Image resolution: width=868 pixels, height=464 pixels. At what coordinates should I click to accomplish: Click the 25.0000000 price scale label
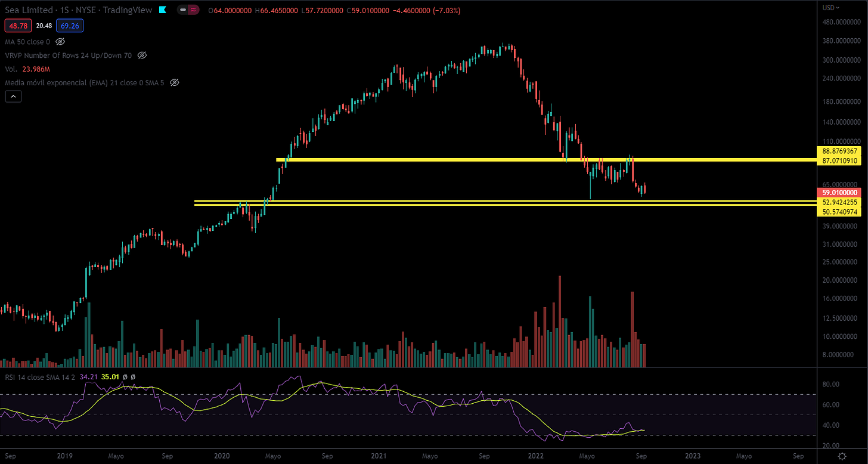click(x=839, y=262)
